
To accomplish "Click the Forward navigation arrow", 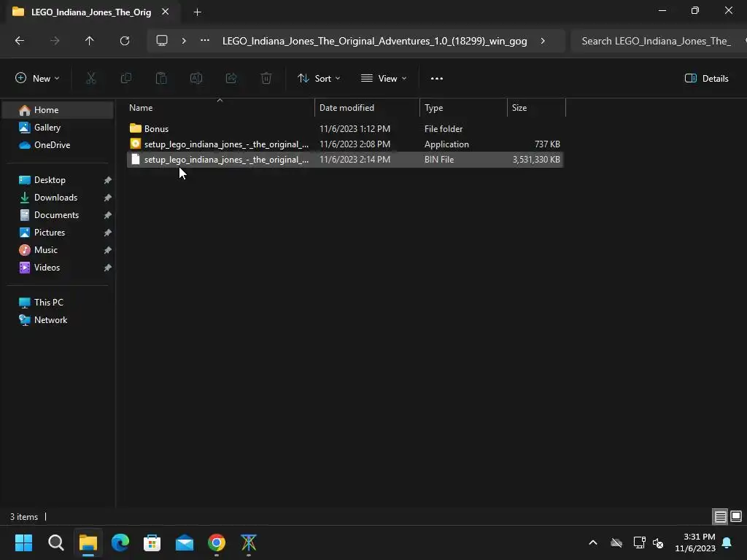I will point(55,41).
